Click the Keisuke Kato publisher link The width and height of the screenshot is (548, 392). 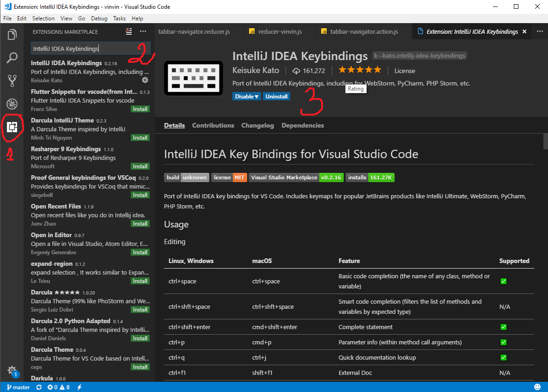click(x=256, y=70)
